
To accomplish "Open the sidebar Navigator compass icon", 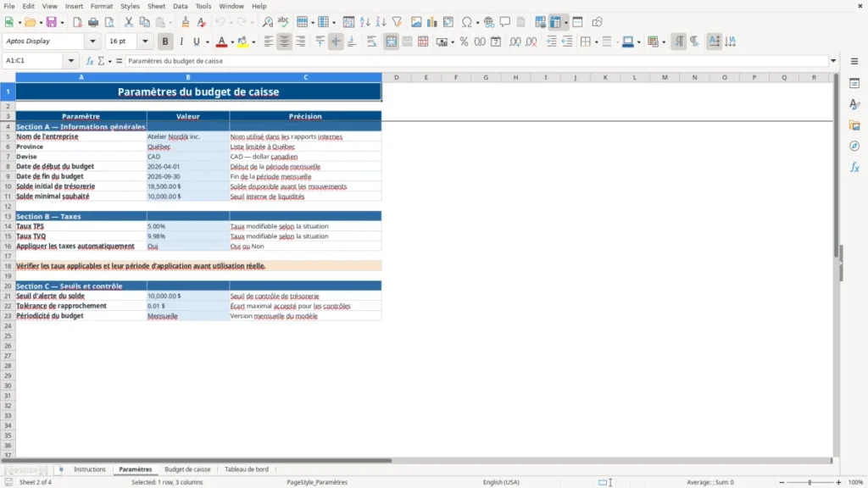I will pos(854,146).
